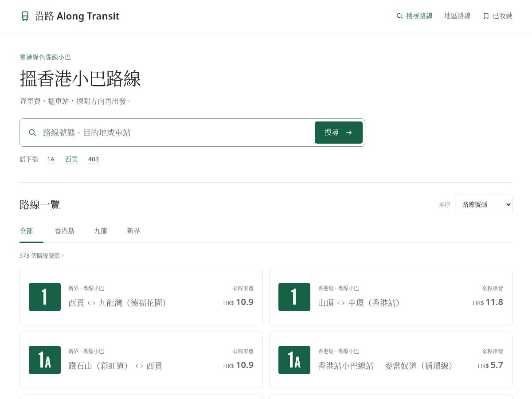Open the 山頂 ↔ 中環(香港站)route card
Screen dimensions: 532x399
[x=391, y=297]
